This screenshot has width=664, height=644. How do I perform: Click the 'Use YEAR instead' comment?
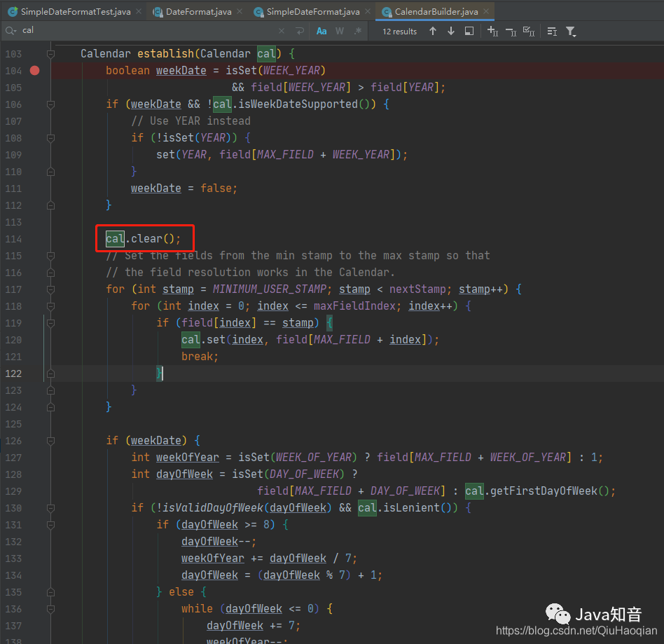(x=191, y=121)
